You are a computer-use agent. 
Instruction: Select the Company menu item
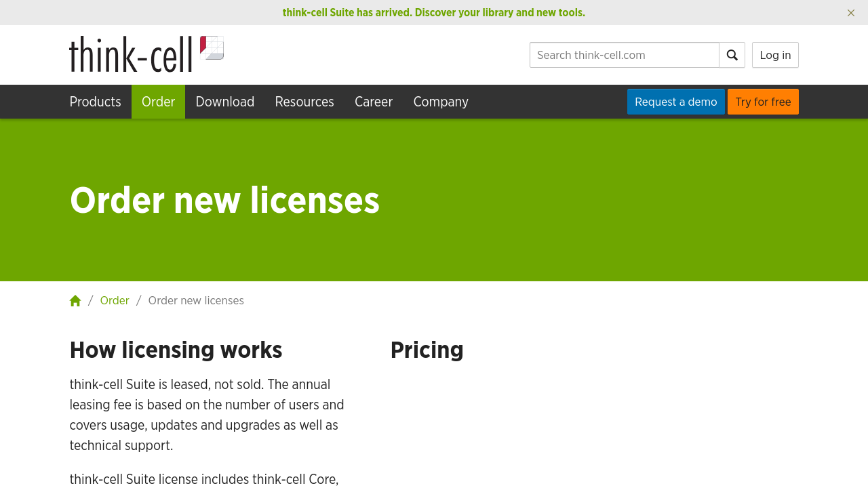pos(440,102)
